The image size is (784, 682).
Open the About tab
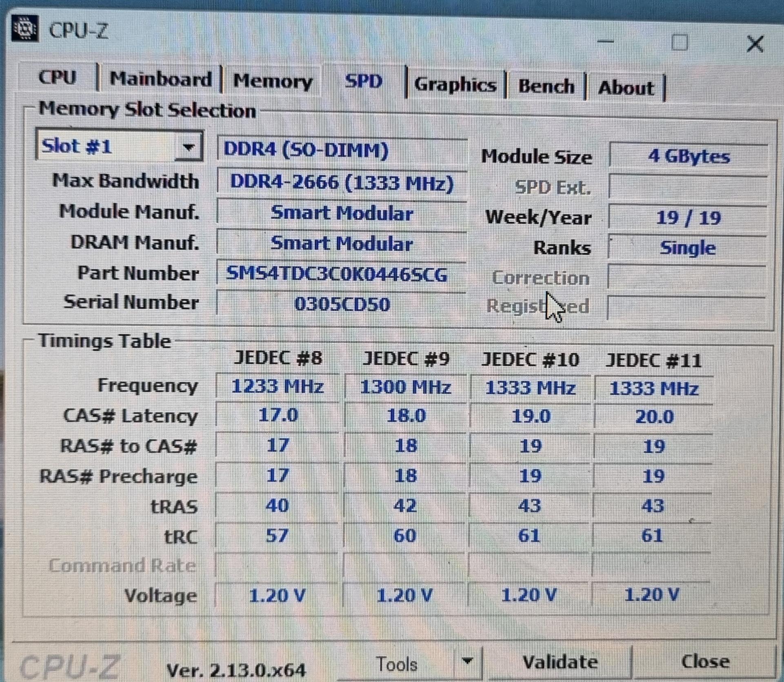click(x=626, y=87)
